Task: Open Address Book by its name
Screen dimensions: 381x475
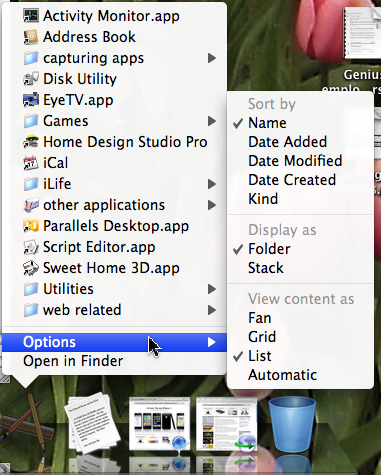Action: pos(89,37)
